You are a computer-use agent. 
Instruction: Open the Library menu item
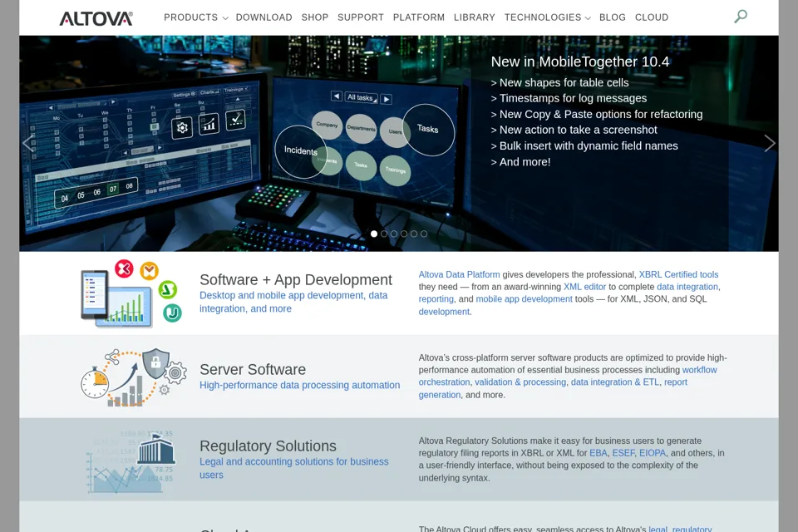point(475,17)
